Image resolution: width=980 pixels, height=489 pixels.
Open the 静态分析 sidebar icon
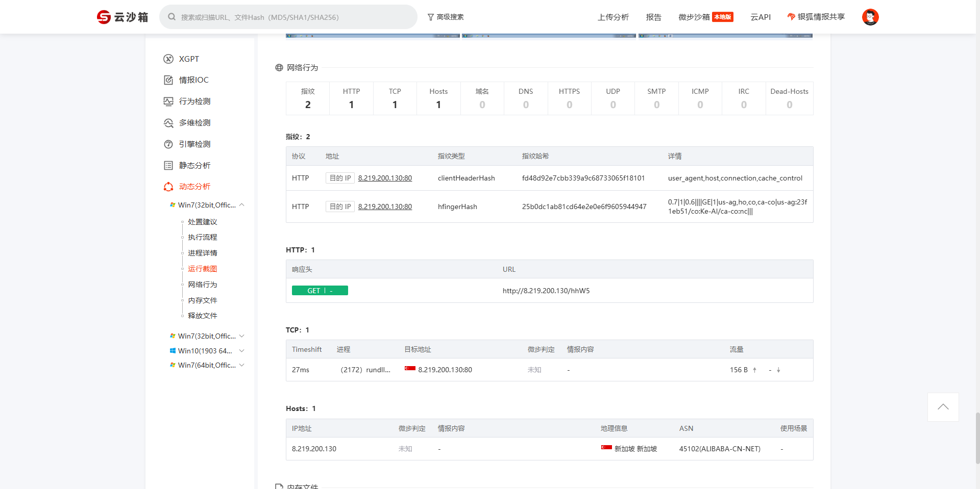pos(168,166)
